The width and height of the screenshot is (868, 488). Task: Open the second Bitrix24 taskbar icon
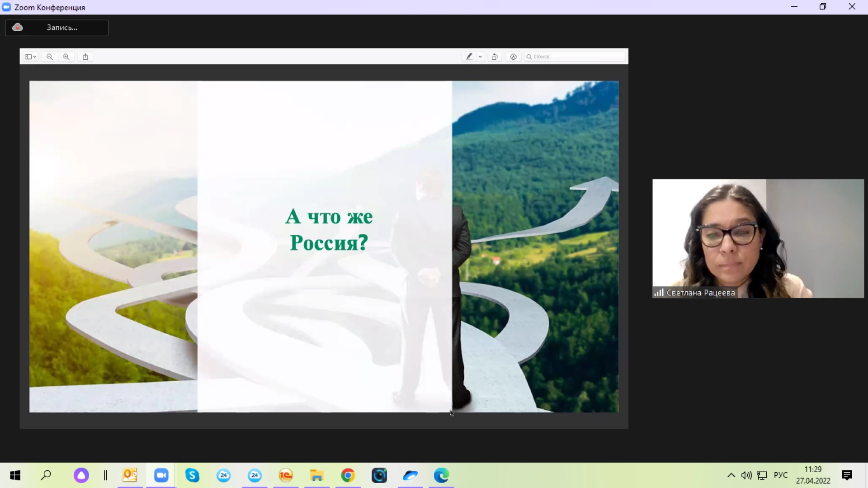255,475
